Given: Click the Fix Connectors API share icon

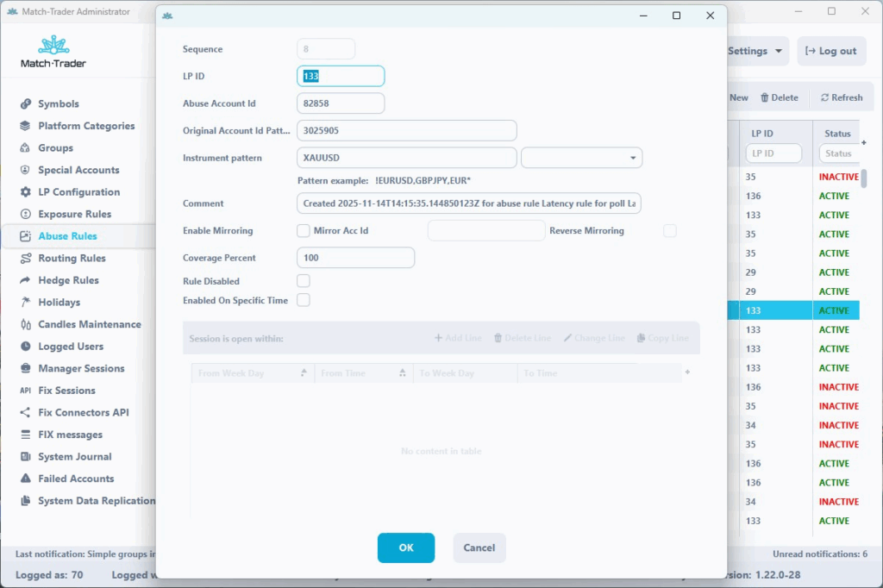Looking at the screenshot, I should [x=25, y=413].
